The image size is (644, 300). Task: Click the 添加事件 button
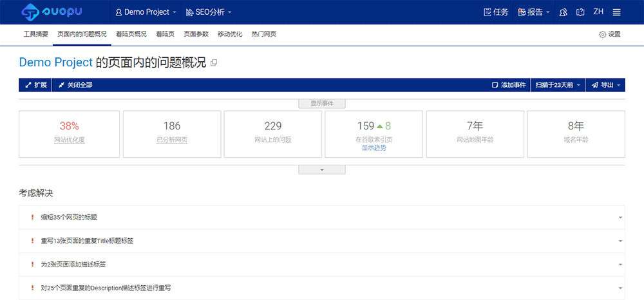509,85
